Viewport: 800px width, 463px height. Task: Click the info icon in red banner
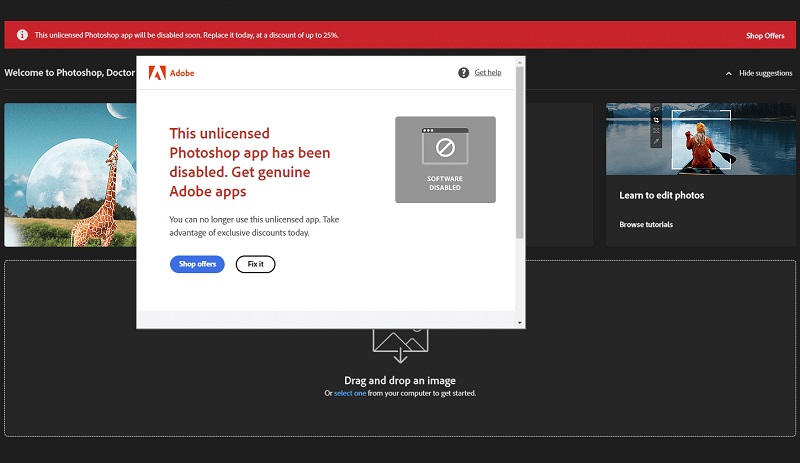[x=22, y=35]
